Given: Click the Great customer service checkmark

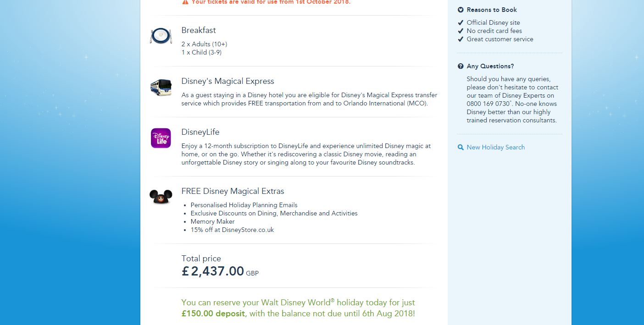Looking at the screenshot, I should (x=461, y=39).
